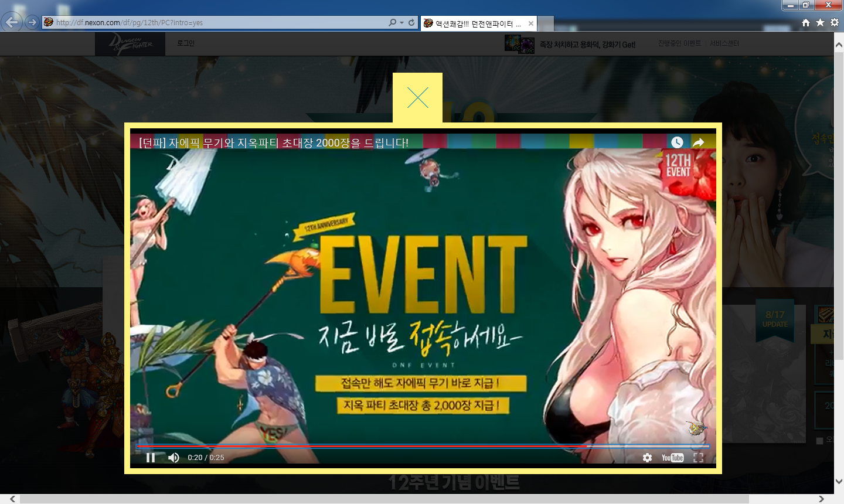This screenshot has height=504, width=844.
Task: Click browser Back arrow button
Action: click(12, 22)
